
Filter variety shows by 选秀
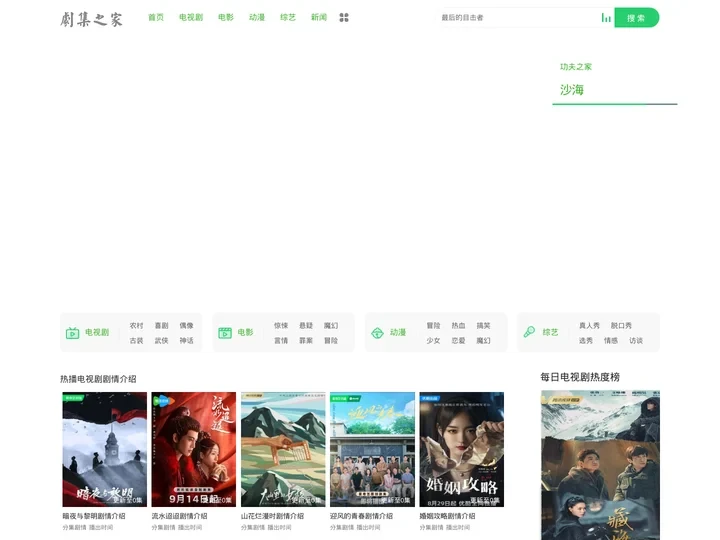585,341
